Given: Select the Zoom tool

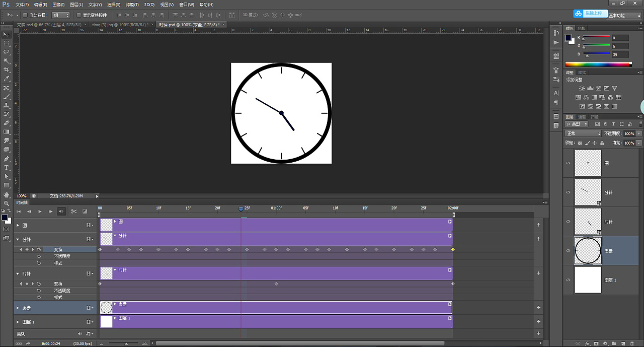Looking at the screenshot, I should pos(7,203).
